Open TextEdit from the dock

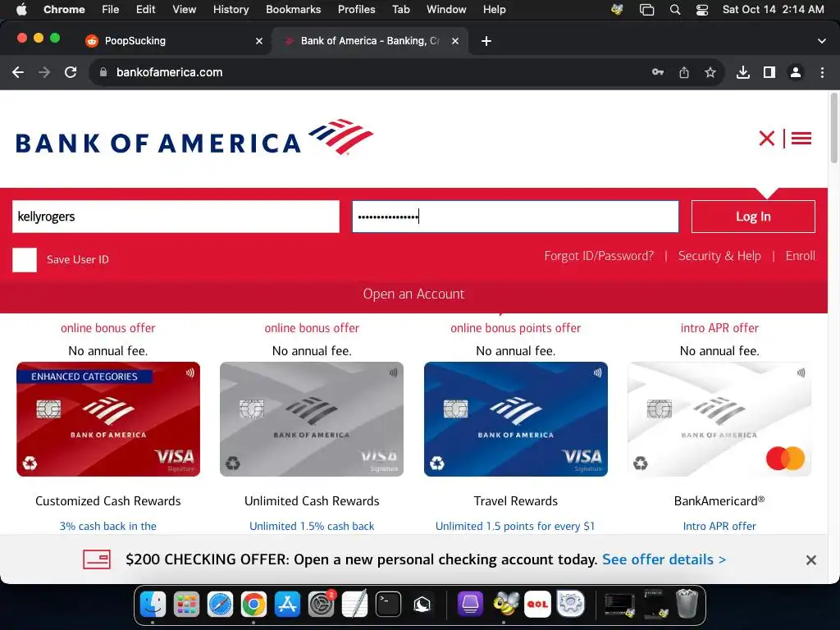(355, 605)
